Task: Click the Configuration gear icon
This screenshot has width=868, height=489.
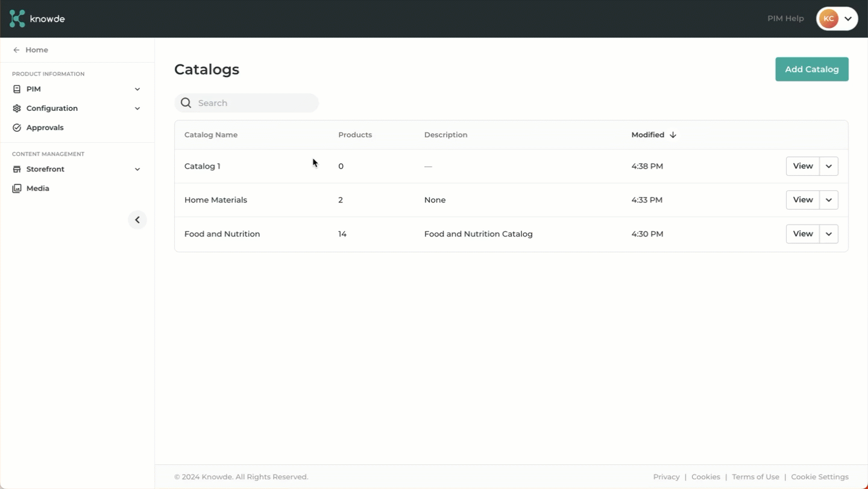Action: coord(17,108)
